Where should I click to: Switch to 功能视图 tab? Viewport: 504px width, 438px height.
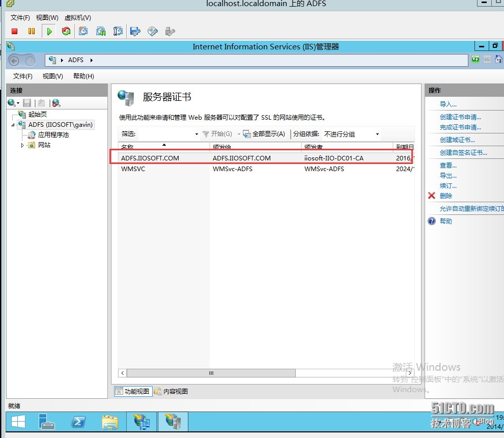click(133, 391)
